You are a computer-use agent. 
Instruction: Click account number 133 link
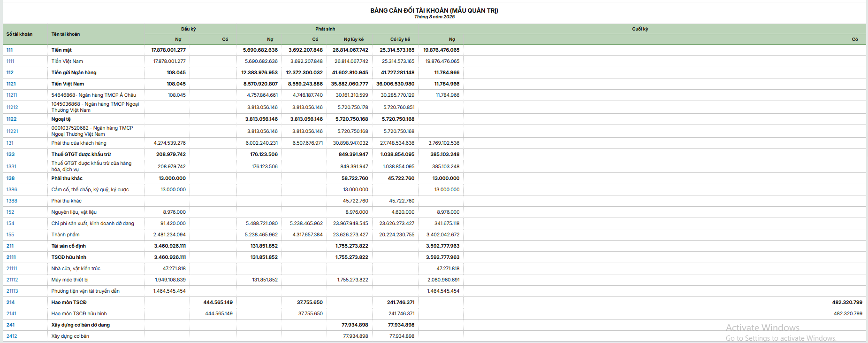pyautogui.click(x=10, y=155)
